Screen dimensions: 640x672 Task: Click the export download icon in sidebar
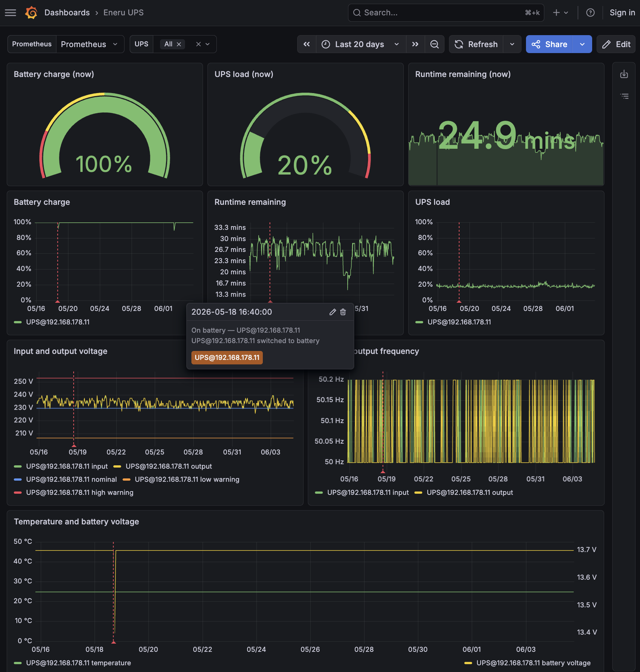[624, 74]
